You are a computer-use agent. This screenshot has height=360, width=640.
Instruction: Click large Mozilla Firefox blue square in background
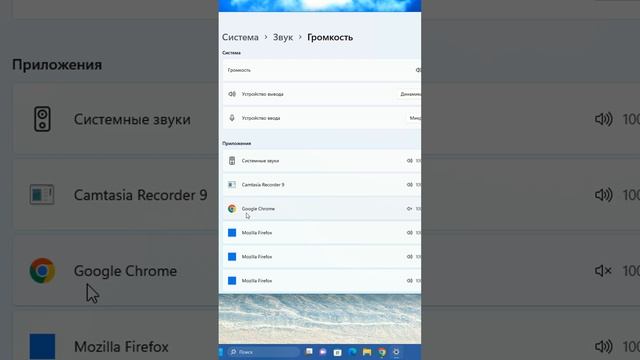[x=42, y=347]
